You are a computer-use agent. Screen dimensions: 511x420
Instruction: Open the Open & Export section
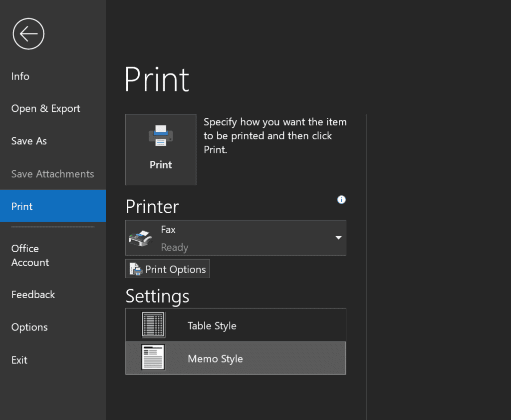click(45, 108)
